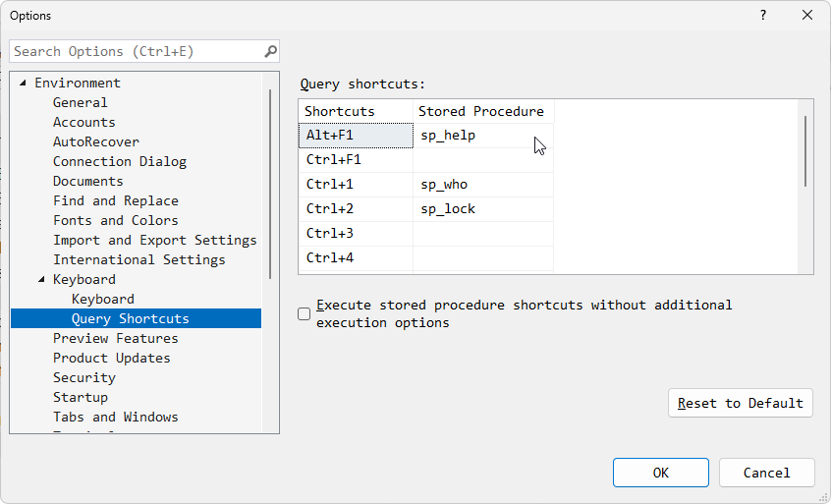Click the sp_help stored procedure cell
The width and height of the screenshot is (831, 504).
pos(483,136)
